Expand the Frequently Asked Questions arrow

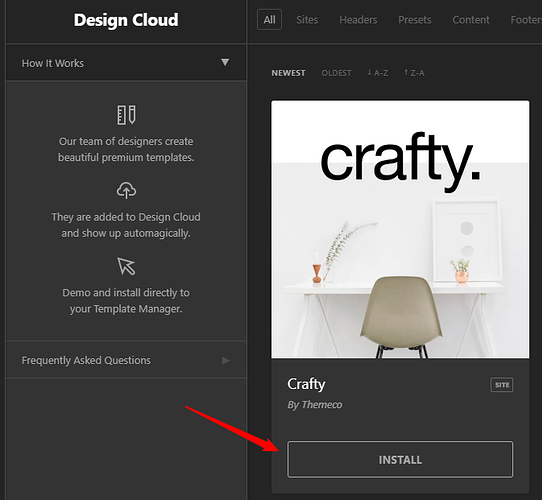click(225, 361)
